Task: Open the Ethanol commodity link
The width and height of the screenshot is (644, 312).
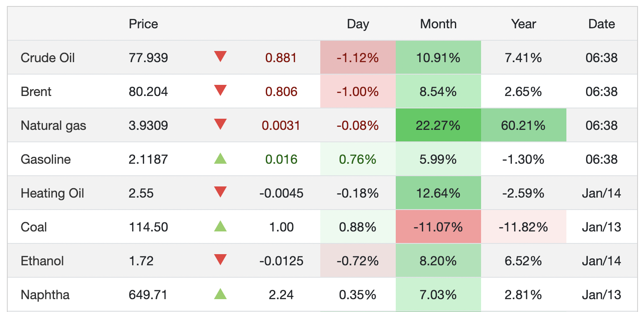Action: 42,261
